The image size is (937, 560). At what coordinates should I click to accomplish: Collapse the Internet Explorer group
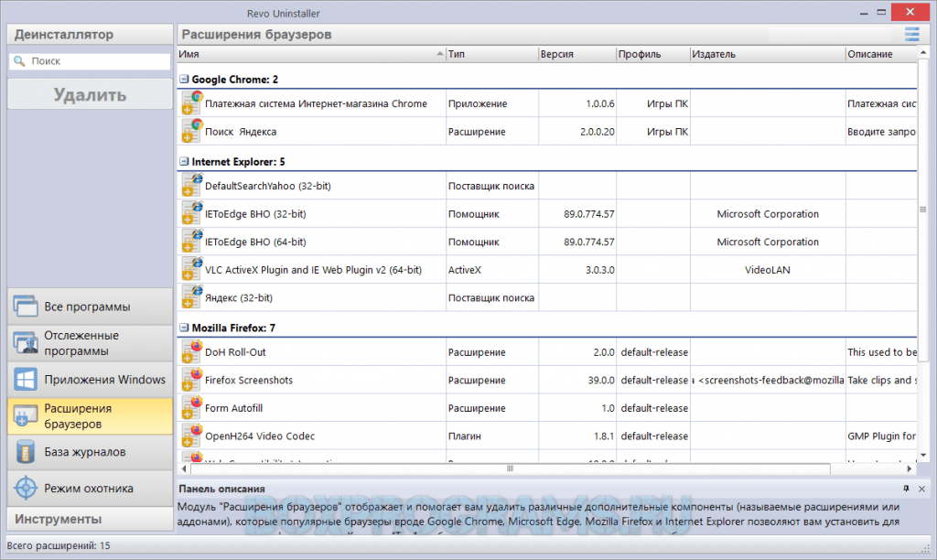pos(184,162)
